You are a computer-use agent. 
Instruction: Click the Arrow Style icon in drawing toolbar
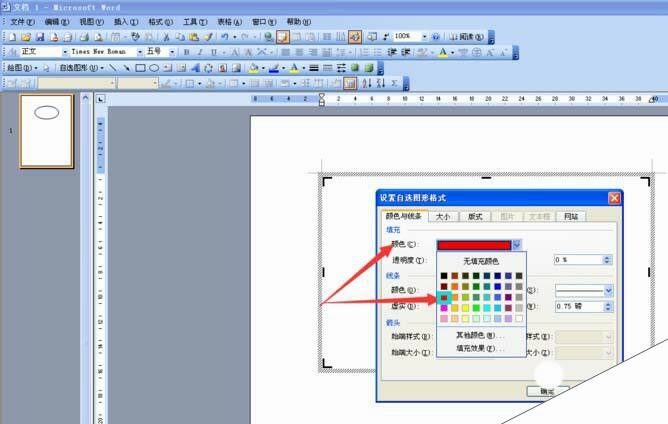pos(341,68)
